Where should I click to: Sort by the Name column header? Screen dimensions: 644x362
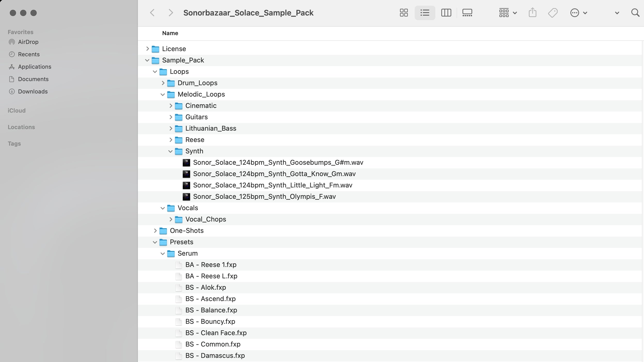(170, 33)
